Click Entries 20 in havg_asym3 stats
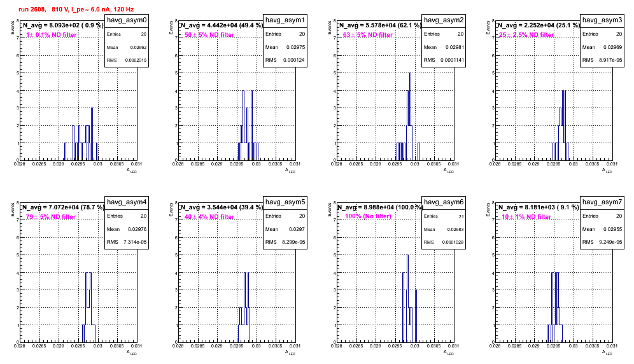The image size is (634, 364). [602, 34]
